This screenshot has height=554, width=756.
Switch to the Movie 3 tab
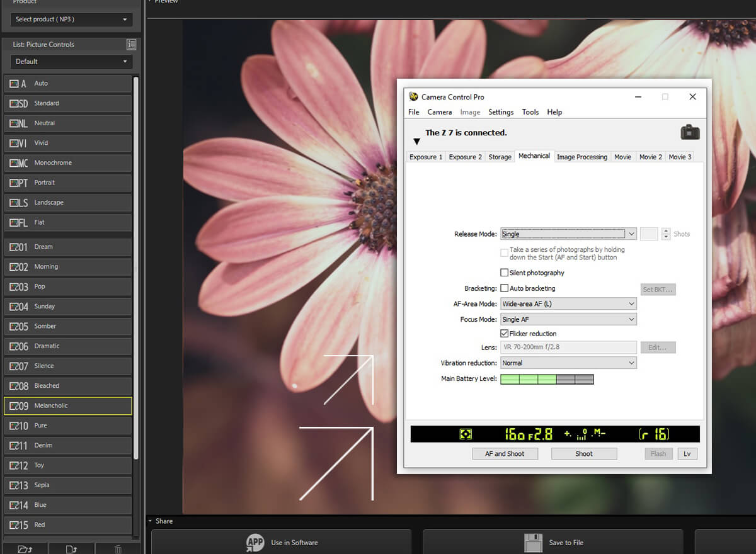(680, 157)
